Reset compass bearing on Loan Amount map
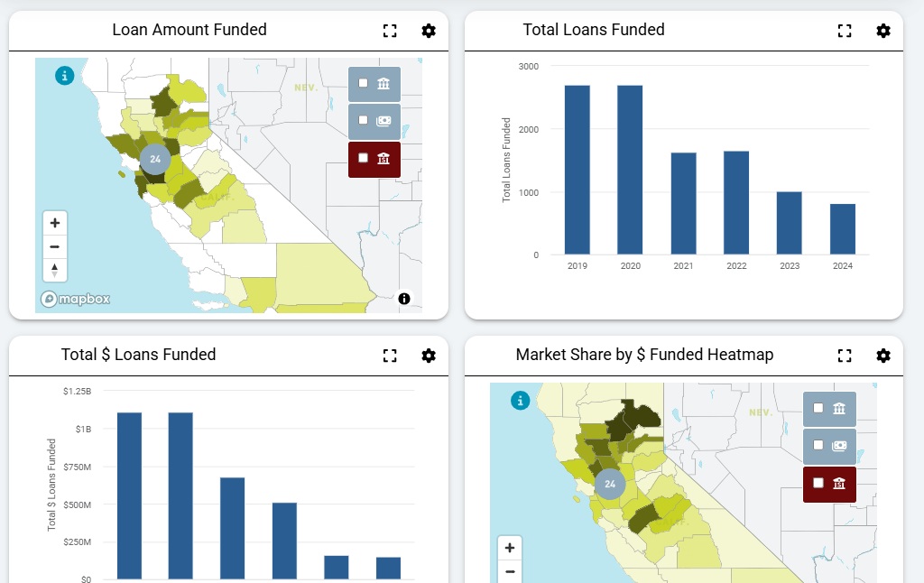Screen dimensions: 924x583 click(x=55, y=270)
